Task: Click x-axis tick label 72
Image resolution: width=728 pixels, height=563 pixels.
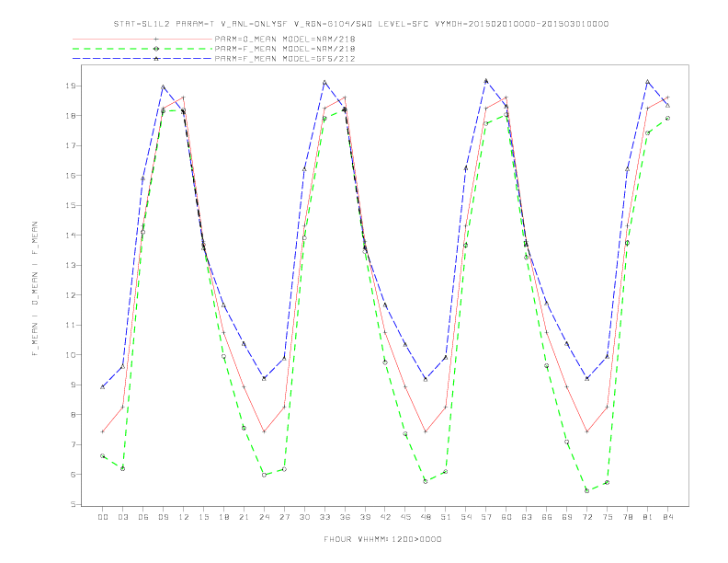Action: [587, 517]
